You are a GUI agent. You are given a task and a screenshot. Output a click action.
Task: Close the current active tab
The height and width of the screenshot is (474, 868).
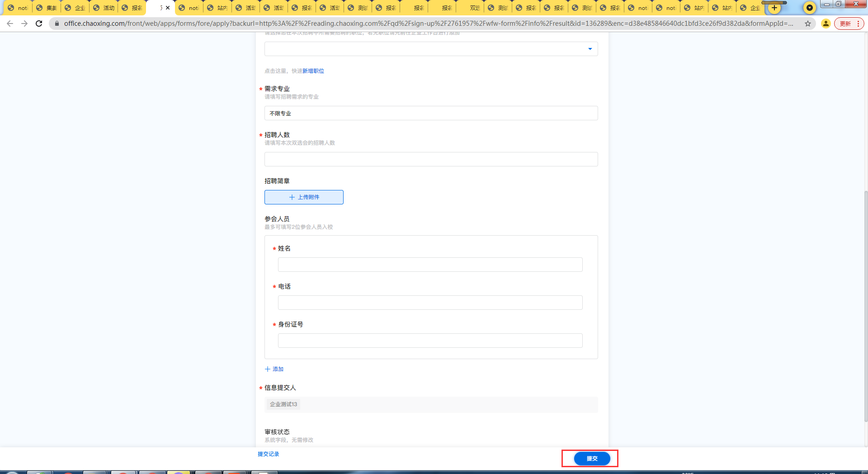click(168, 8)
